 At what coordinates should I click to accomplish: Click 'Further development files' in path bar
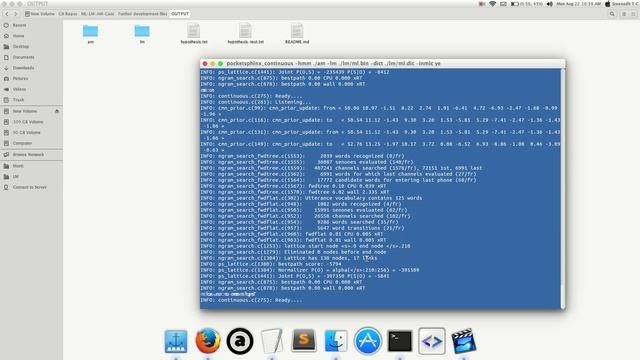[x=142, y=14]
